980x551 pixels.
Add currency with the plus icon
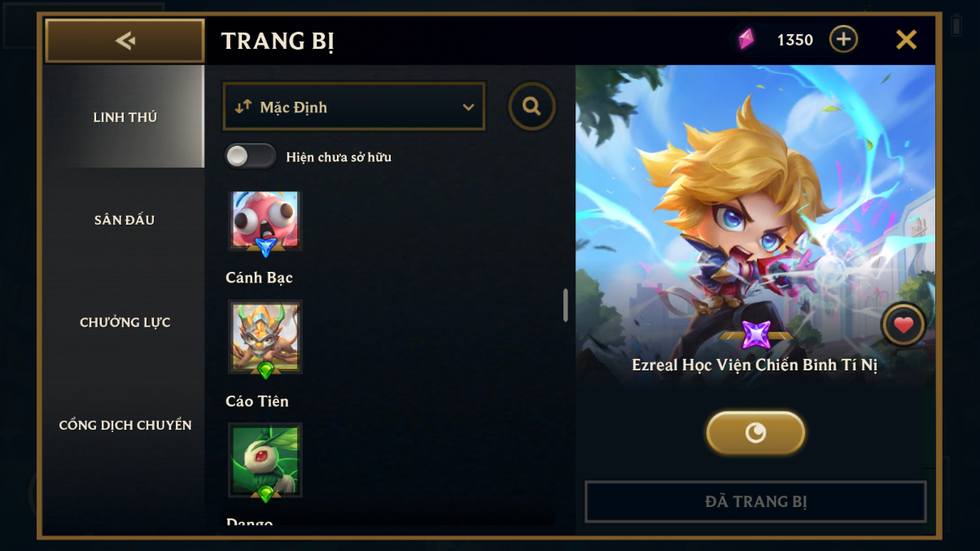point(843,39)
